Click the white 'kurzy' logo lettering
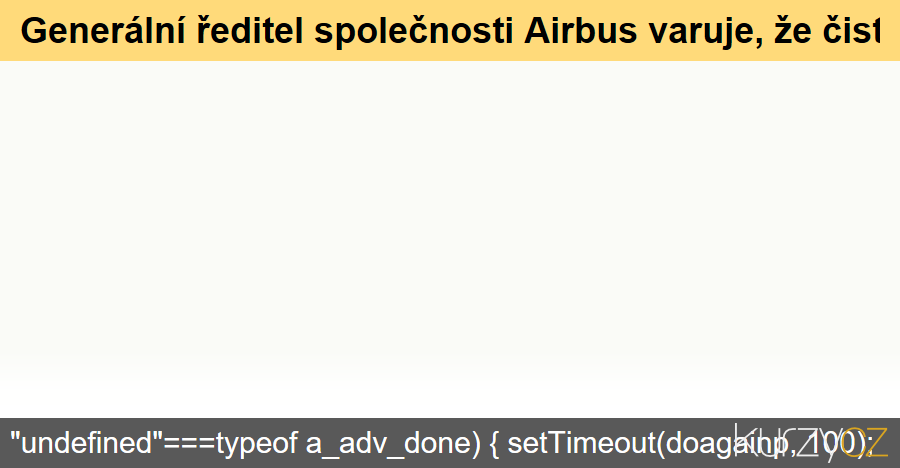Viewport: 900px width, 468px height. (789, 442)
